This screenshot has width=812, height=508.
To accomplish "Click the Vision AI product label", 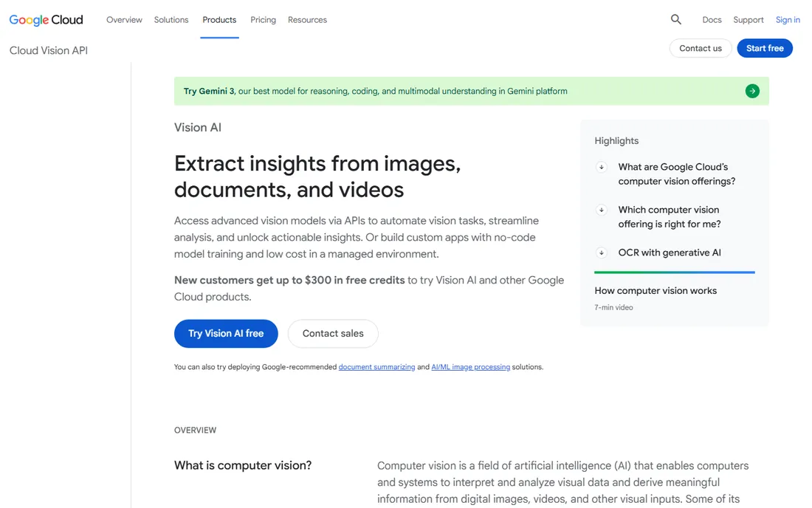I will [x=197, y=128].
